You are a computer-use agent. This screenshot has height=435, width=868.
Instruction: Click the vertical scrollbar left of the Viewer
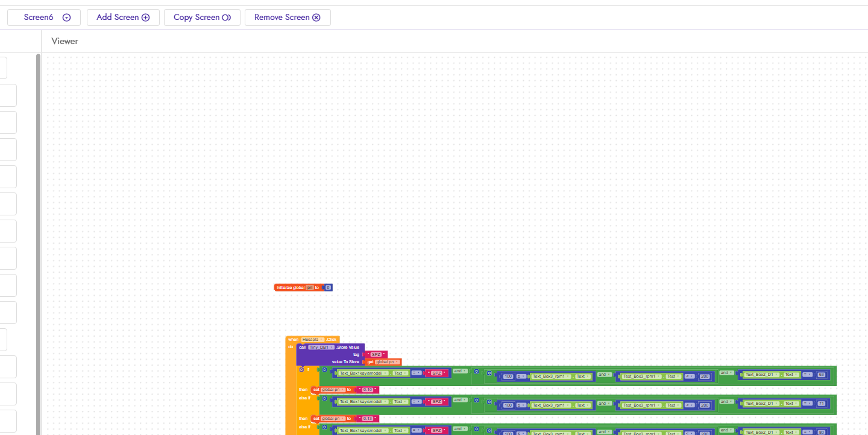(39, 241)
